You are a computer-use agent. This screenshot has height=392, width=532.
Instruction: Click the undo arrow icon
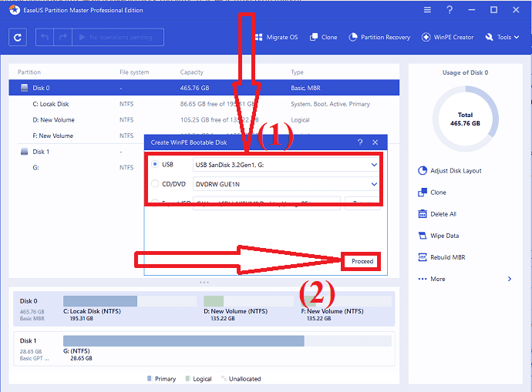click(x=45, y=37)
